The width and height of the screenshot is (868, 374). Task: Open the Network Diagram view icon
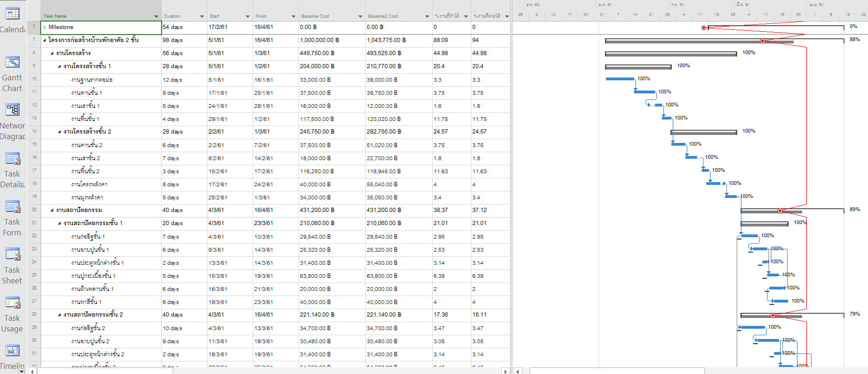click(12, 110)
